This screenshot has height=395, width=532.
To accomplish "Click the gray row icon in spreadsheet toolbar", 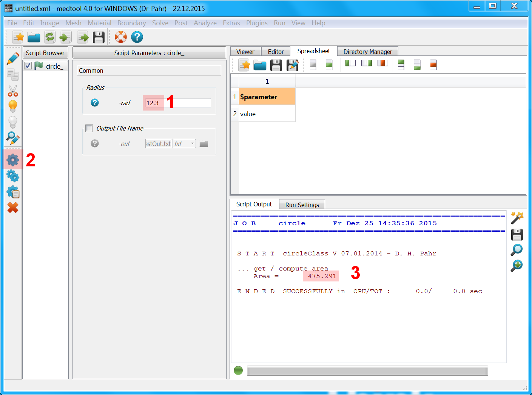I will point(313,65).
